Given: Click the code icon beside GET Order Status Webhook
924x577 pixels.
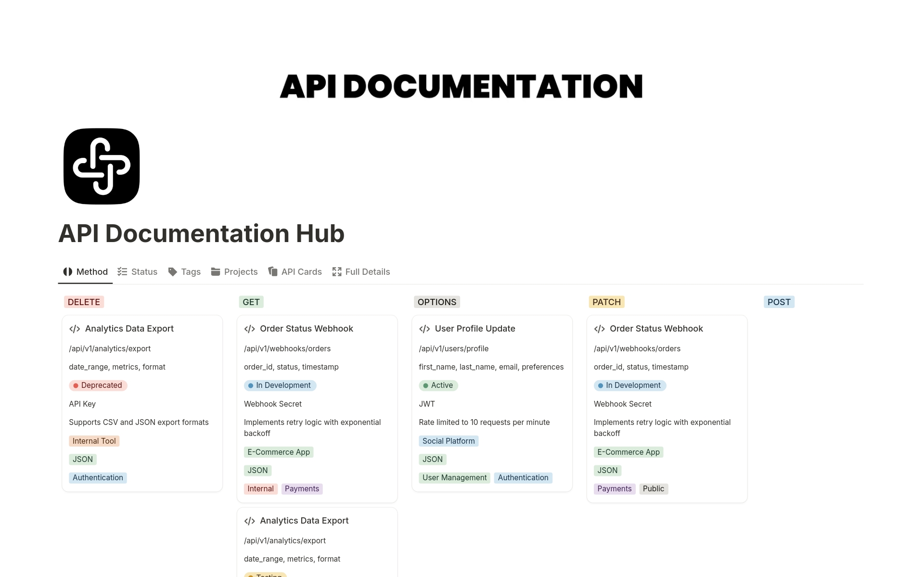Looking at the screenshot, I should pyautogui.click(x=249, y=329).
